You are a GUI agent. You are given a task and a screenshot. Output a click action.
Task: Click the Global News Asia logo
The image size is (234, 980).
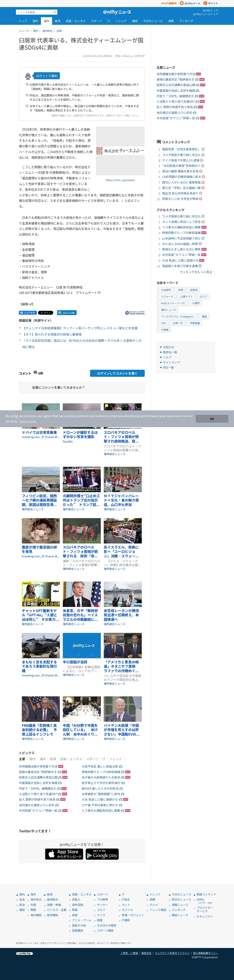(135, 313)
